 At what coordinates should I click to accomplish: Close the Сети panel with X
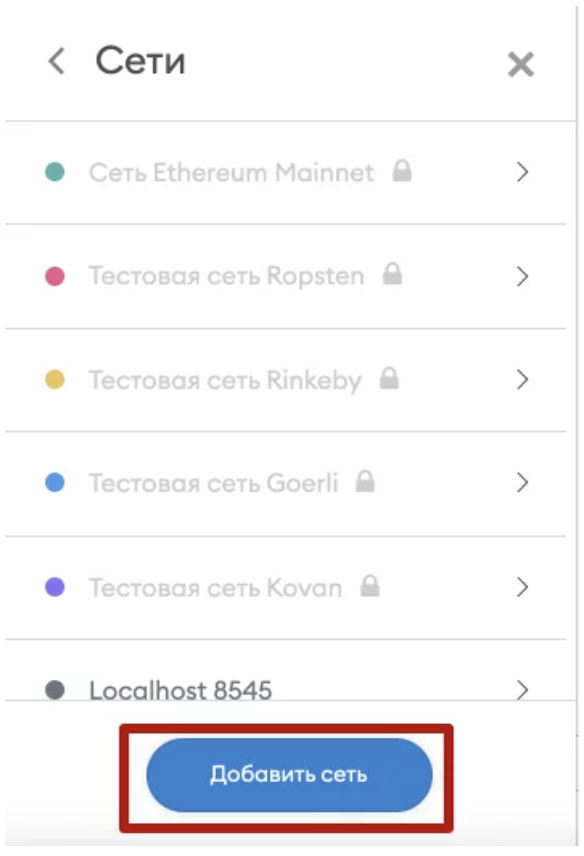point(521,64)
